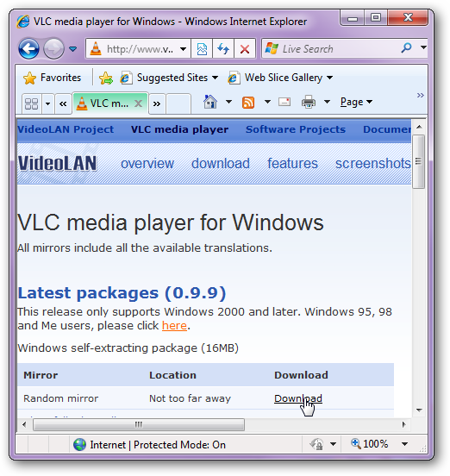This screenshot has height=476, width=450.
Task: Expand the address bar URL dropdown
Action: coord(183,48)
